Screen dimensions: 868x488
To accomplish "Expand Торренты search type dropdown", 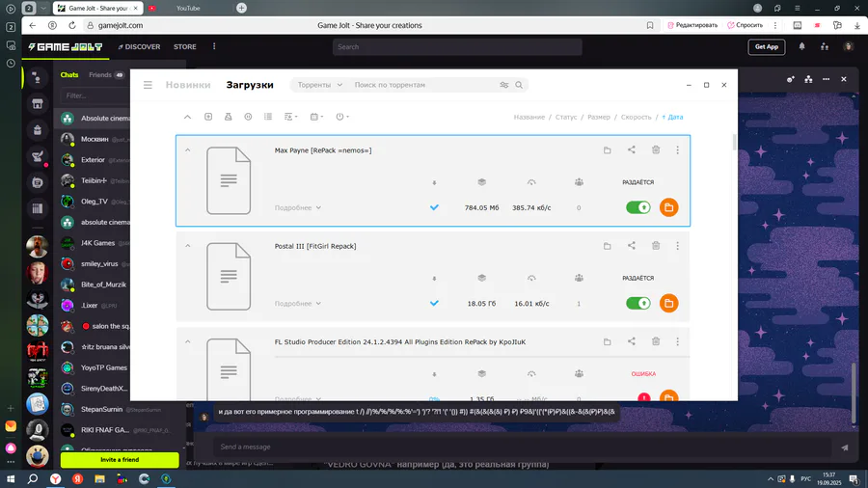I will (x=319, y=85).
